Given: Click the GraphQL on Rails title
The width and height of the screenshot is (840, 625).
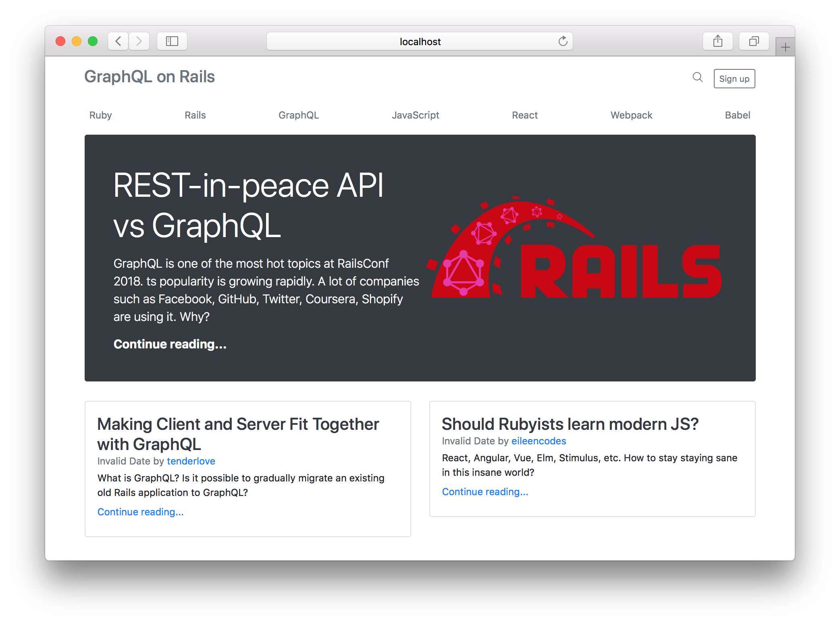Looking at the screenshot, I should (x=150, y=77).
